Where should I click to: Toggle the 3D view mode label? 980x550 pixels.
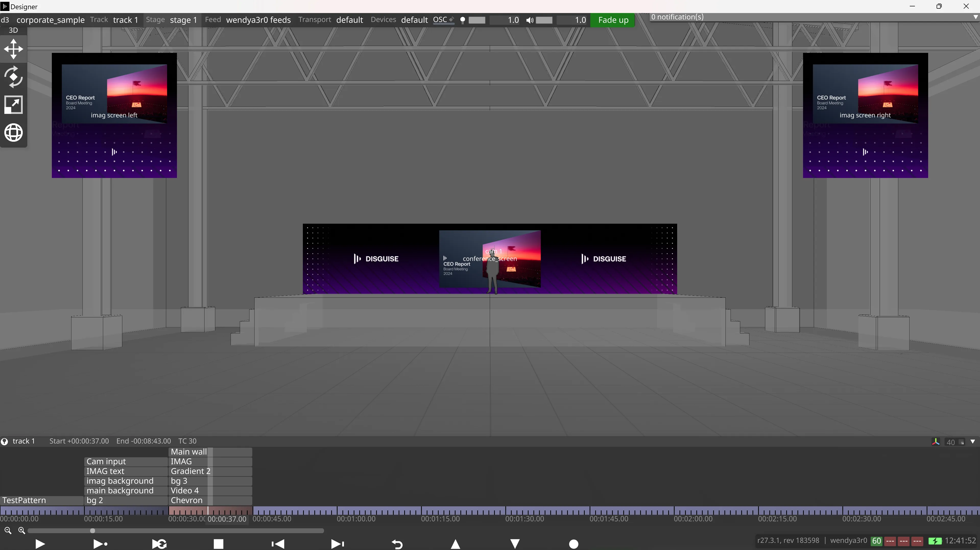pyautogui.click(x=13, y=30)
